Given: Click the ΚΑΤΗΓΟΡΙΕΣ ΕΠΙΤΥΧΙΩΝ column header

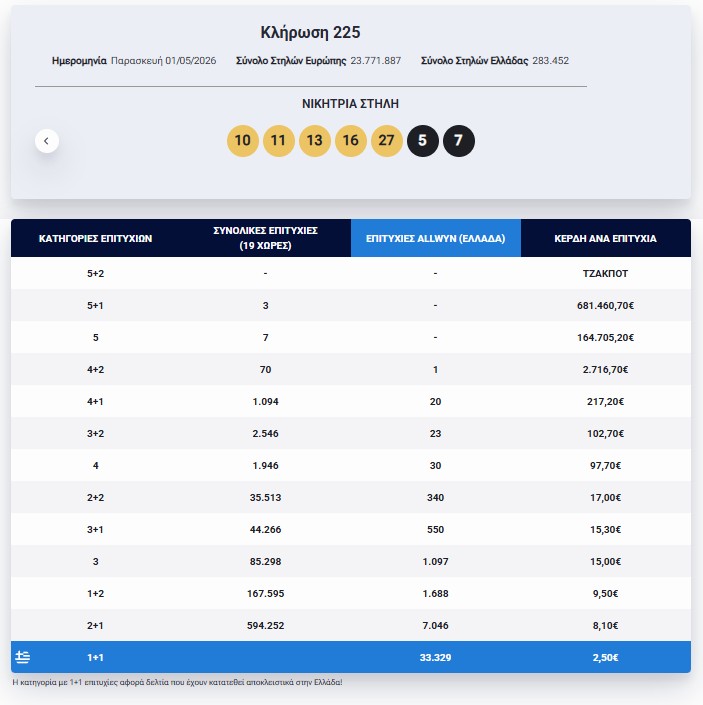Looking at the screenshot, I should click(x=95, y=238).
